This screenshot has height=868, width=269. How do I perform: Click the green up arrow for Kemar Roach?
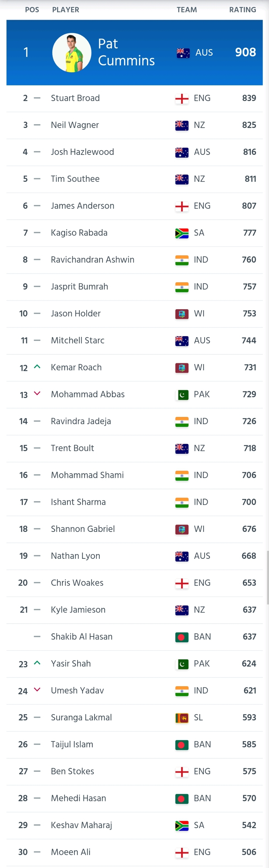(37, 367)
